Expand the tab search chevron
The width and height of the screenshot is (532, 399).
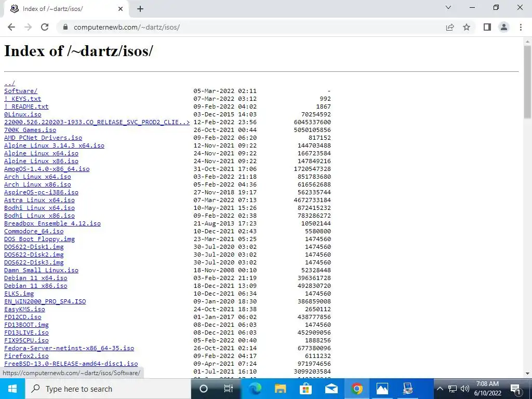click(x=448, y=7)
